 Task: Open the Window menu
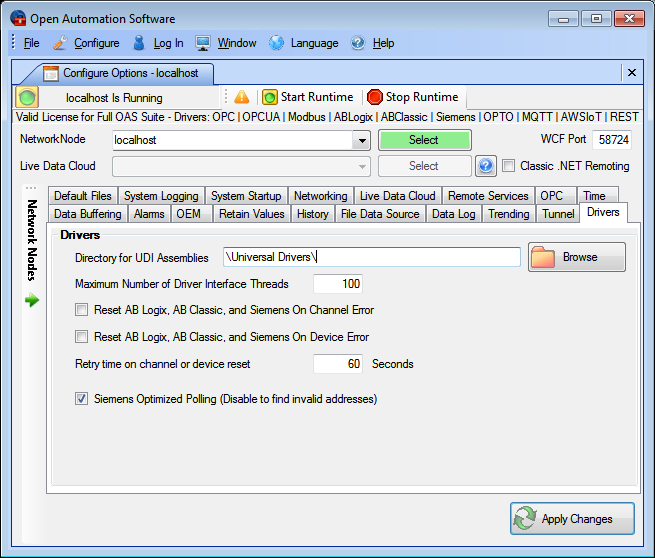(x=237, y=43)
